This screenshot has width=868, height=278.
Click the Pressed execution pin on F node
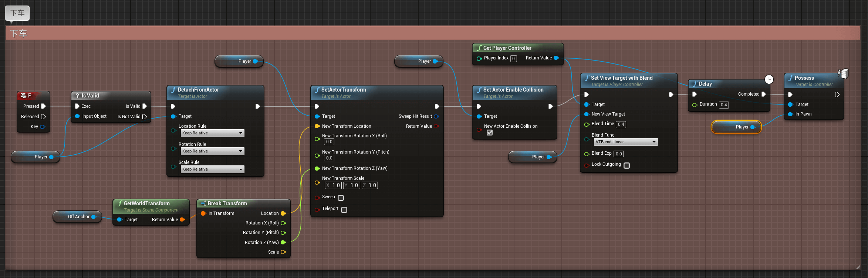[x=43, y=106]
